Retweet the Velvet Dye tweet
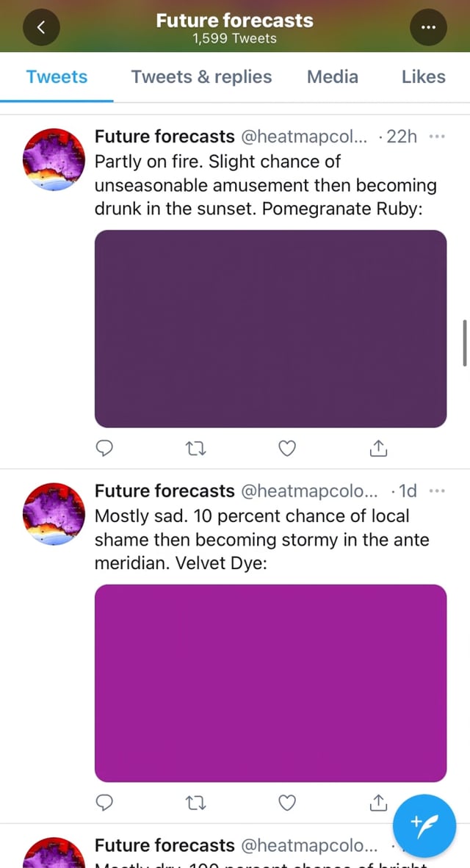470x868 pixels. pyautogui.click(x=196, y=803)
